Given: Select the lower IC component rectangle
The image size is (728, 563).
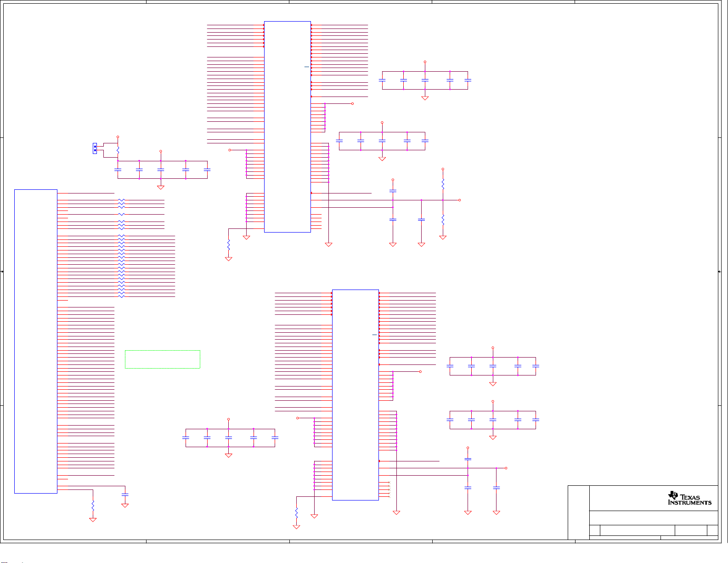Looking at the screenshot, I should click(356, 395).
